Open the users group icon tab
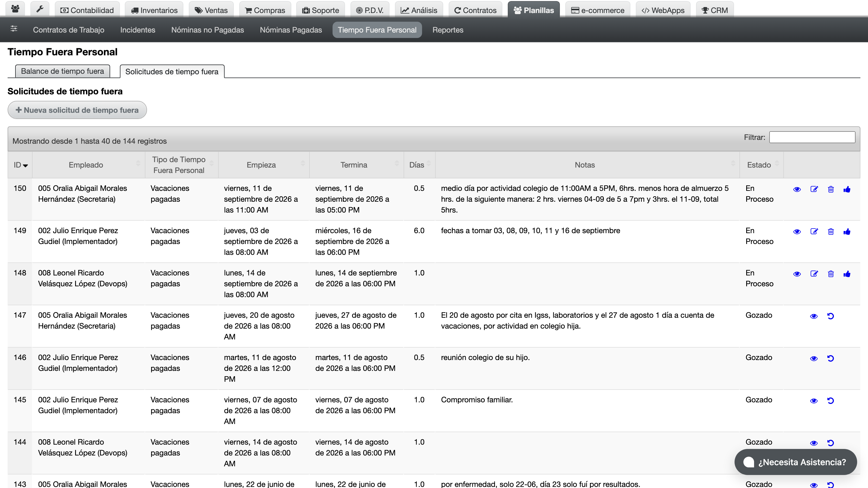 15,9
